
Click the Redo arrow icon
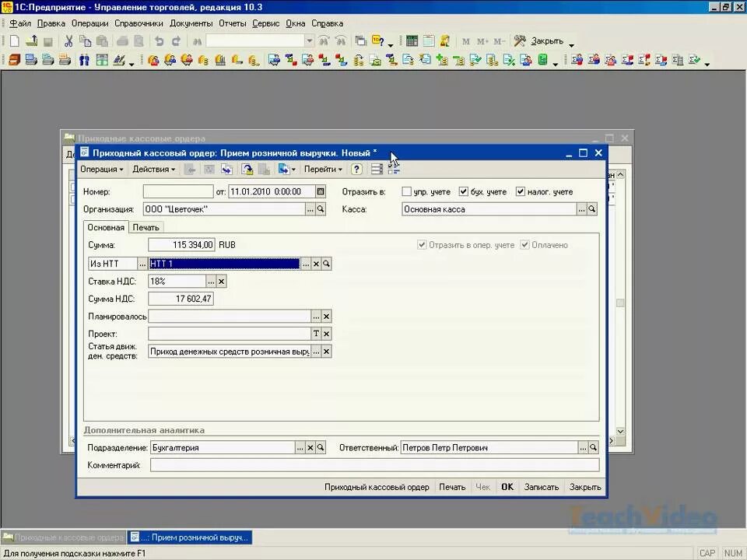(x=176, y=41)
